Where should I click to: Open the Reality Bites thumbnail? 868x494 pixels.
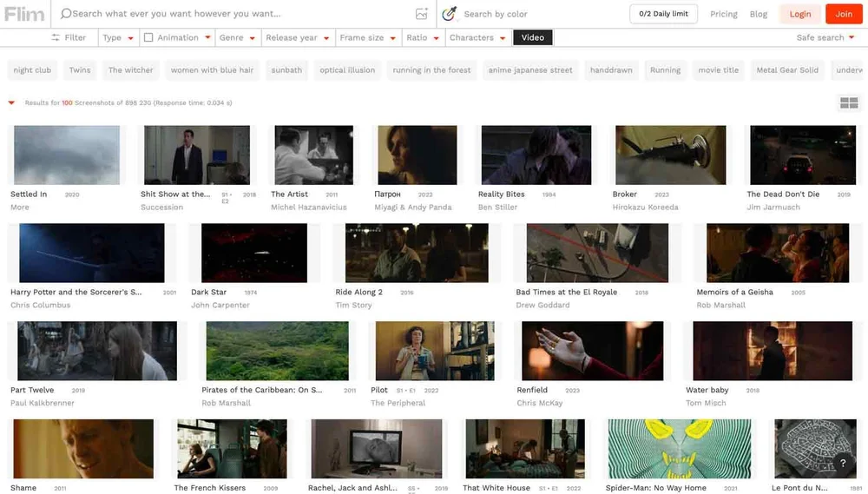(536, 155)
